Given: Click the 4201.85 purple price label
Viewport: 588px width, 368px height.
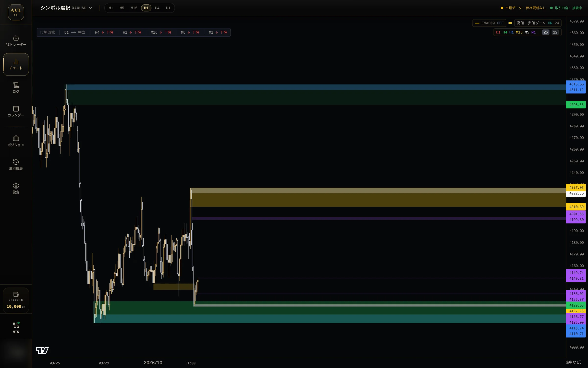Looking at the screenshot, I should (576, 214).
